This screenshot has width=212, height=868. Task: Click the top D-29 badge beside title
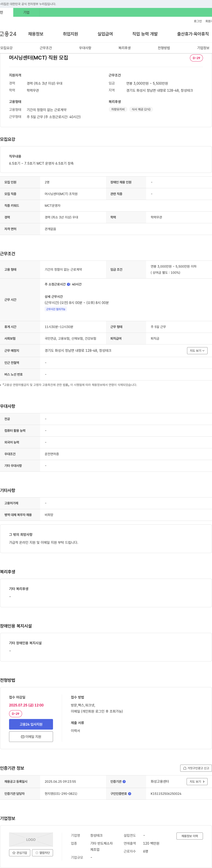pyautogui.click(x=197, y=58)
